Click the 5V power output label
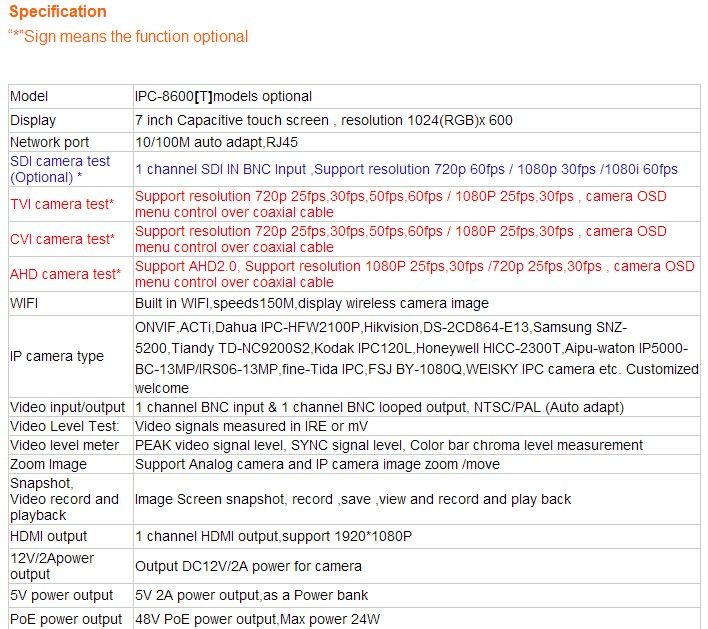The height and width of the screenshot is (629, 708). pos(60,596)
